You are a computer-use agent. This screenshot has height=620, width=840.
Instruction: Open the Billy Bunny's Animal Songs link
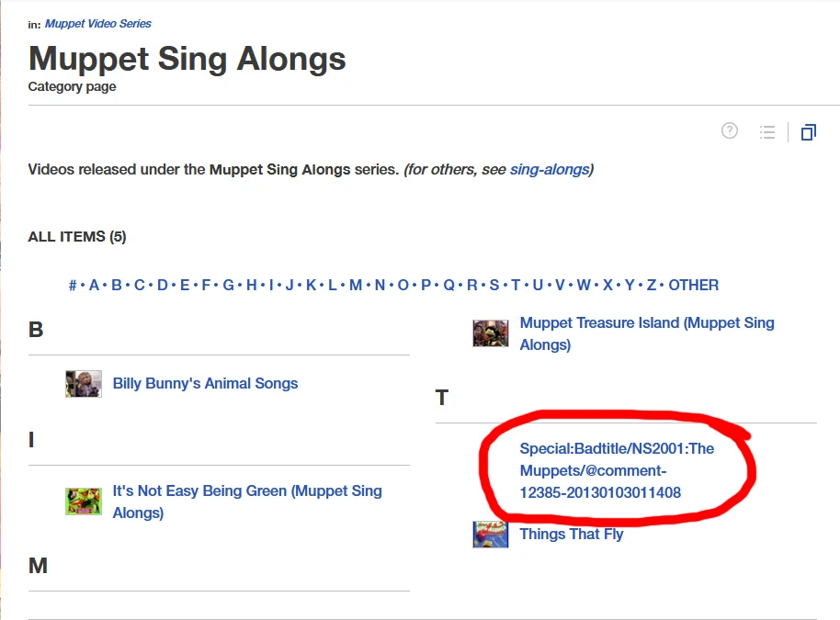coord(205,384)
